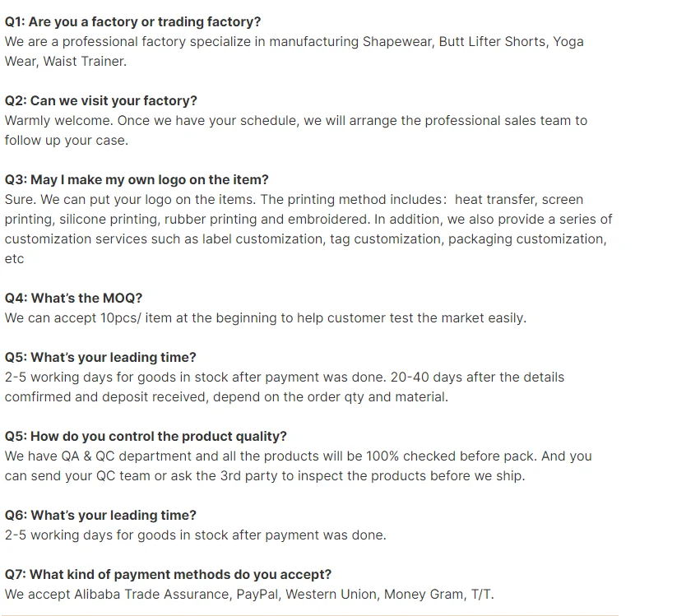Click the 'Q6: What's your leading time?' heading
Image resolution: width=700 pixels, height=616 pixels.
(100, 515)
